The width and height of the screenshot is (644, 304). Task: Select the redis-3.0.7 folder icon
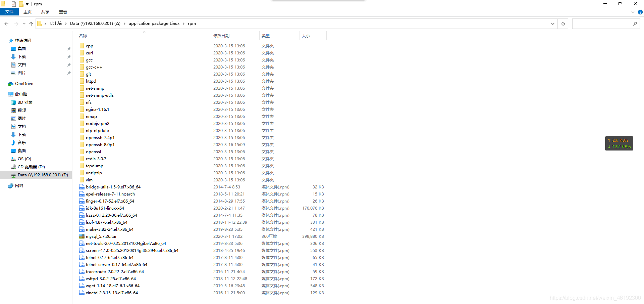[x=82, y=159]
